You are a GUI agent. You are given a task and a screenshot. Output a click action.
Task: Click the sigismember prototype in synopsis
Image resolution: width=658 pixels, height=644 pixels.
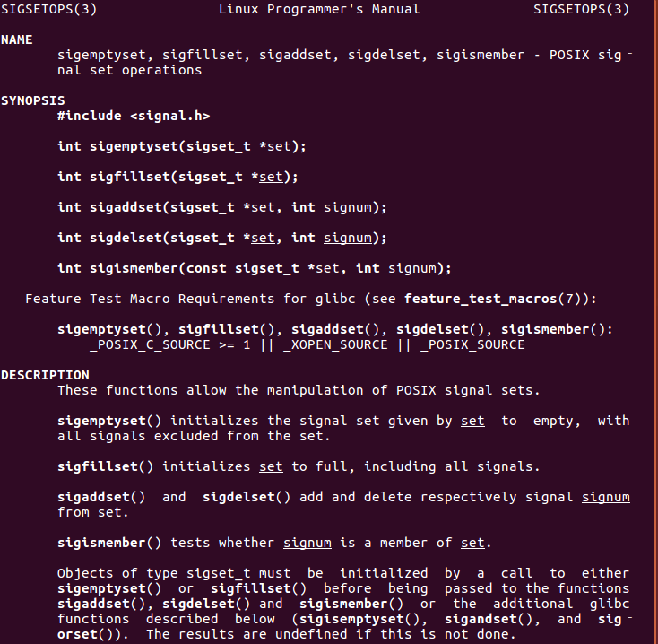tap(255, 268)
